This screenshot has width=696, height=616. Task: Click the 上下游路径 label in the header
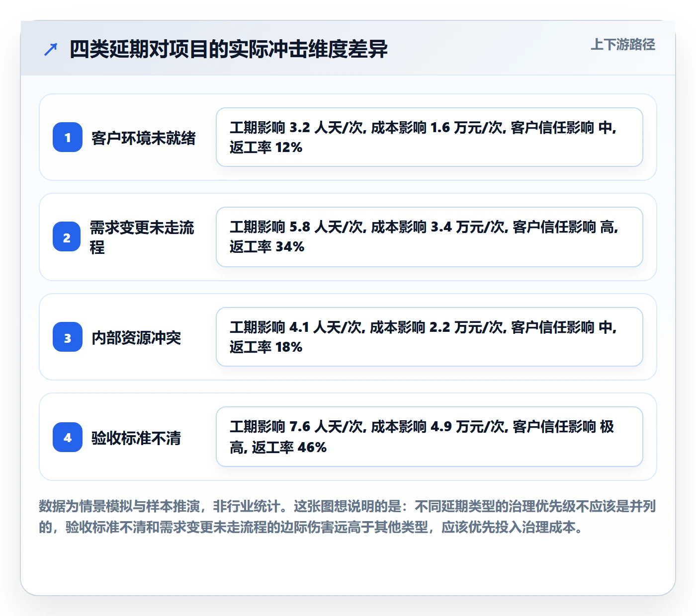[x=623, y=45]
